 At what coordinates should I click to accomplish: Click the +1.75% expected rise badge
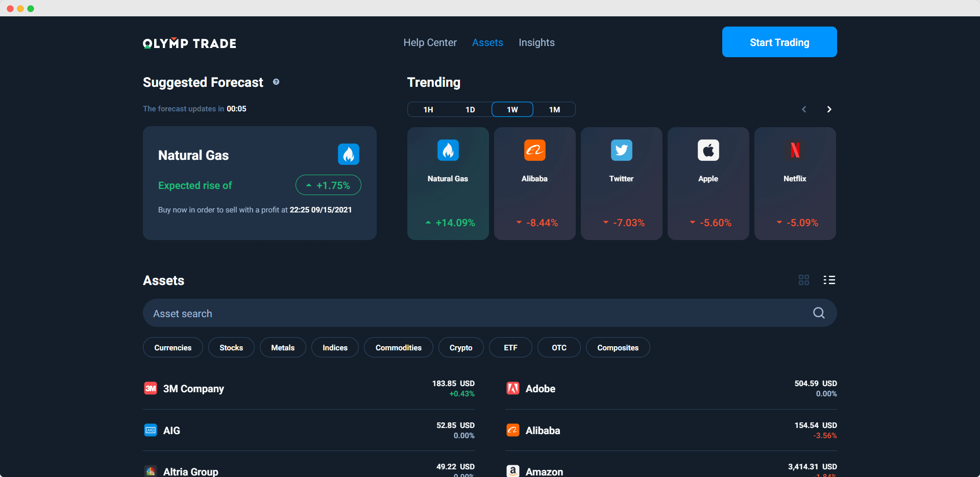coord(328,185)
